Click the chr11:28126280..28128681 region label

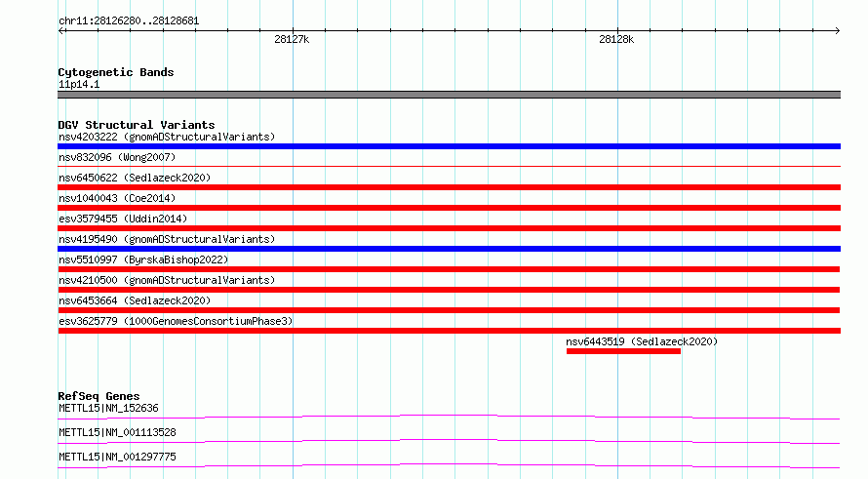tap(129, 20)
